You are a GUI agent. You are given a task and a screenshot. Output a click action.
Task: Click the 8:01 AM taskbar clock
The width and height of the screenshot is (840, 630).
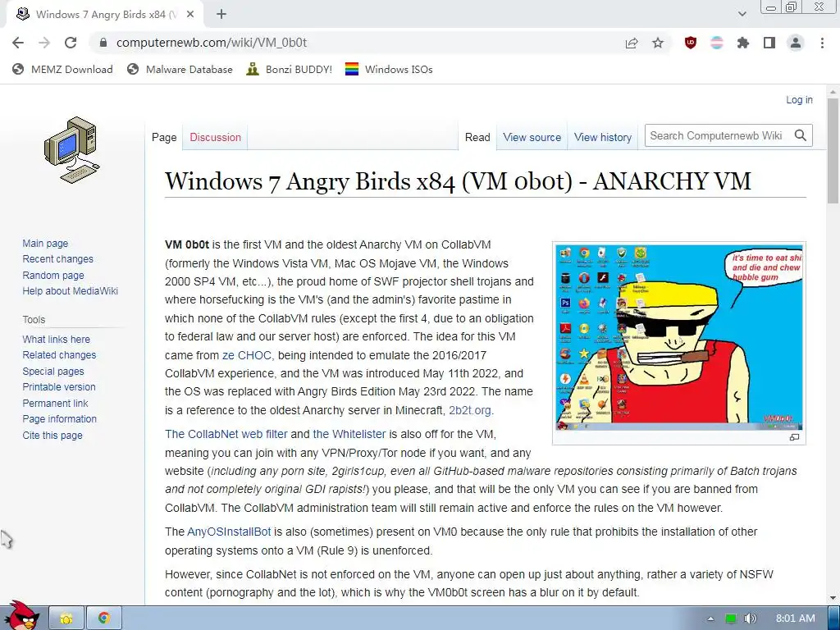click(795, 619)
